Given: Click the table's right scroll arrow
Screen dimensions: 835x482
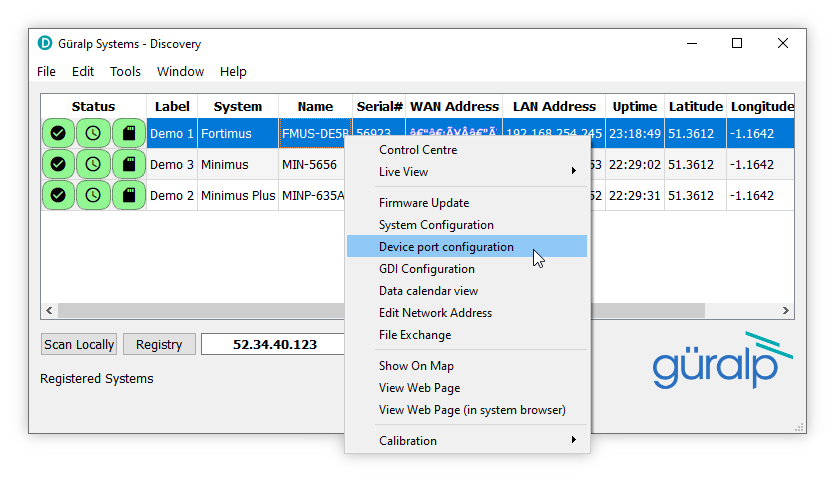Looking at the screenshot, I should point(786,311).
